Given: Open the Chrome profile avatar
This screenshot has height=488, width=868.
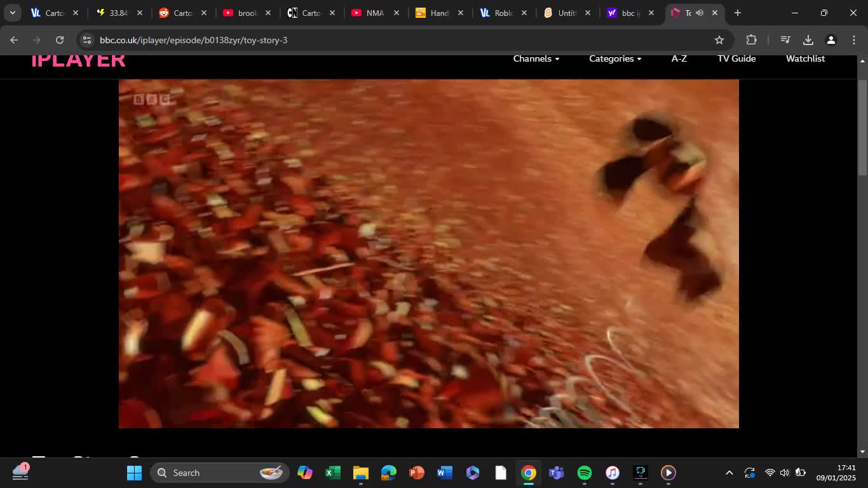Looking at the screenshot, I should 831,40.
